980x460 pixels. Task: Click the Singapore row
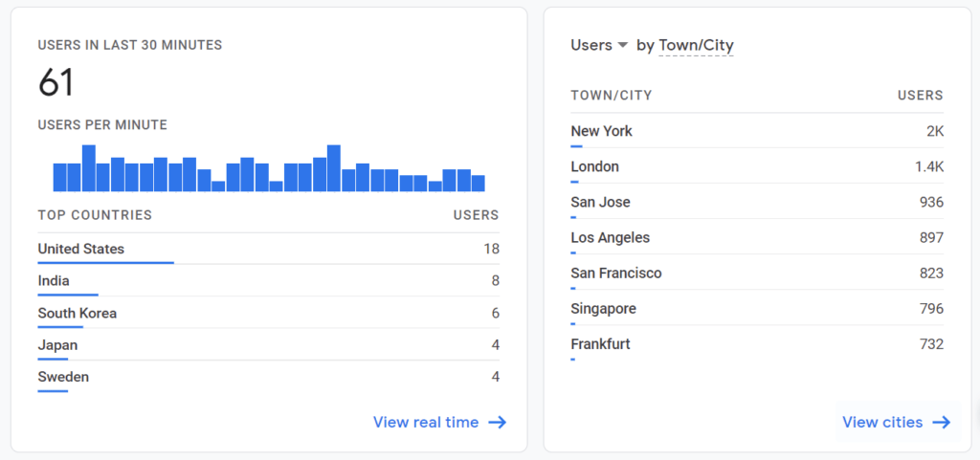(x=757, y=309)
